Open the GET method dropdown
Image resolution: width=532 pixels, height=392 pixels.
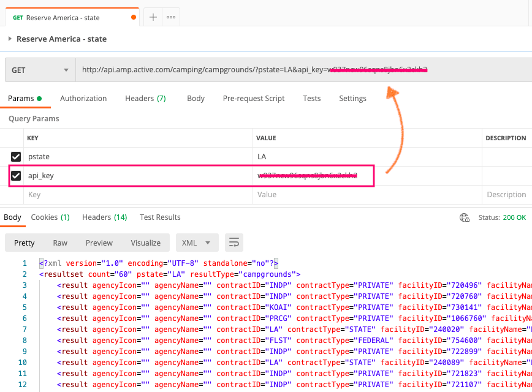click(x=40, y=70)
